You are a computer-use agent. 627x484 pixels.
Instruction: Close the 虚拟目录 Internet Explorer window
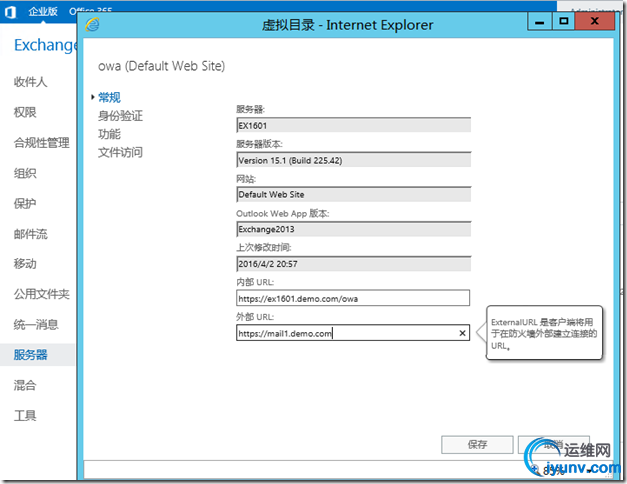(x=595, y=22)
